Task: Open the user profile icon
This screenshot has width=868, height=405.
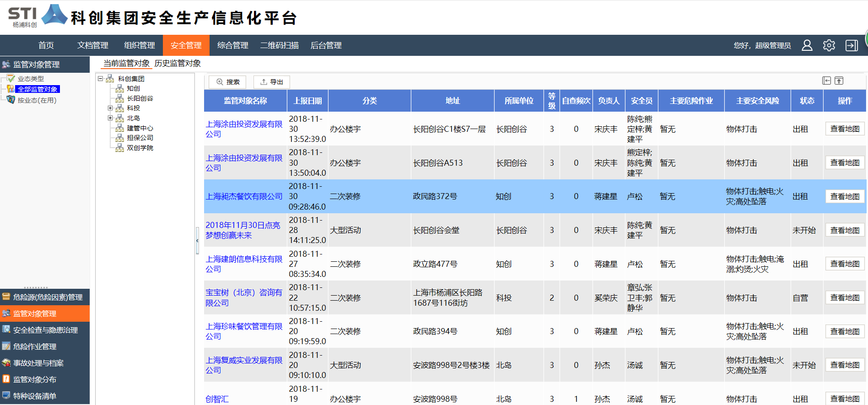Action: (x=807, y=45)
